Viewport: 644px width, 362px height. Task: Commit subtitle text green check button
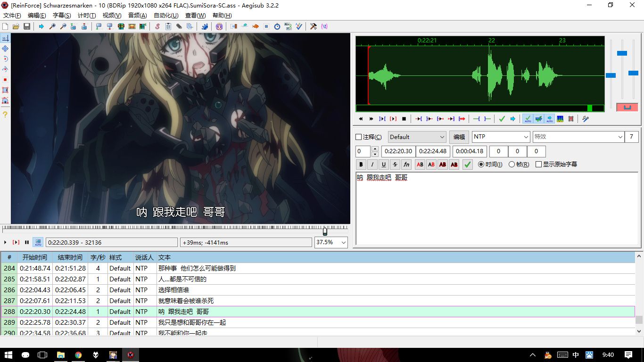(x=467, y=165)
